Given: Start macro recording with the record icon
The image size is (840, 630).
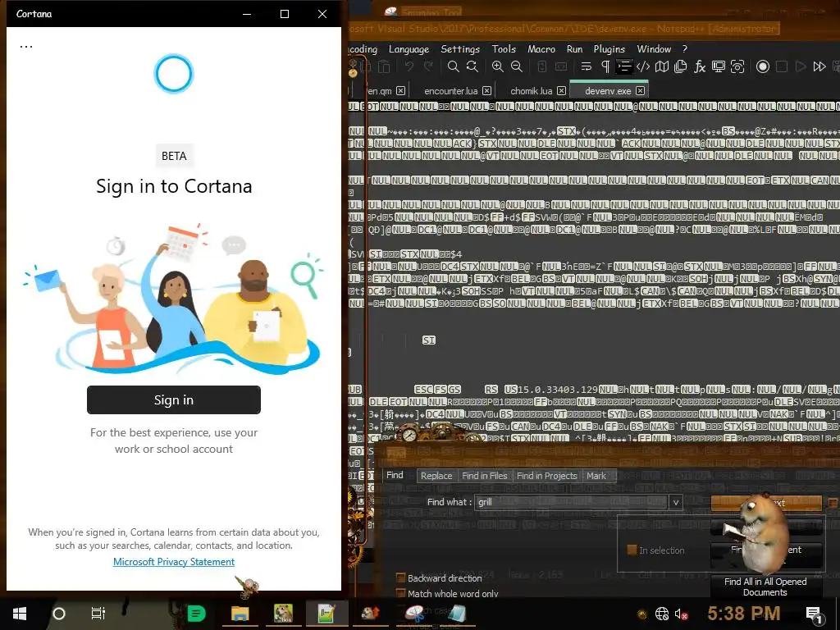Looking at the screenshot, I should (x=763, y=66).
